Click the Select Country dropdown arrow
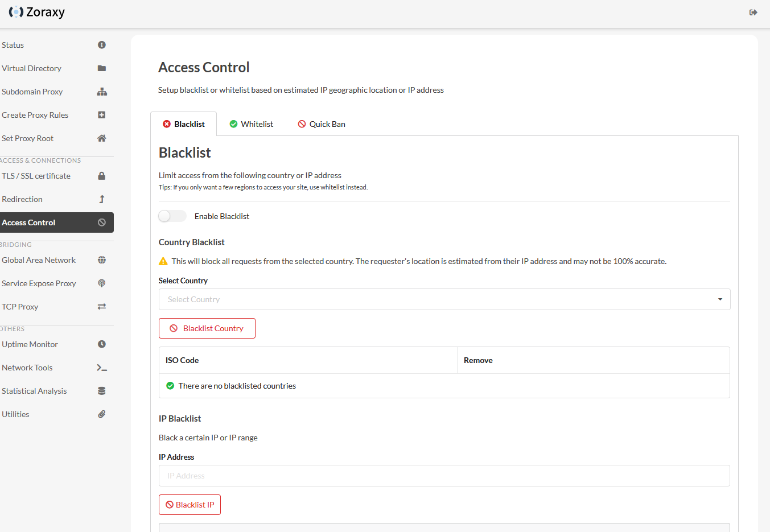 [720, 299]
